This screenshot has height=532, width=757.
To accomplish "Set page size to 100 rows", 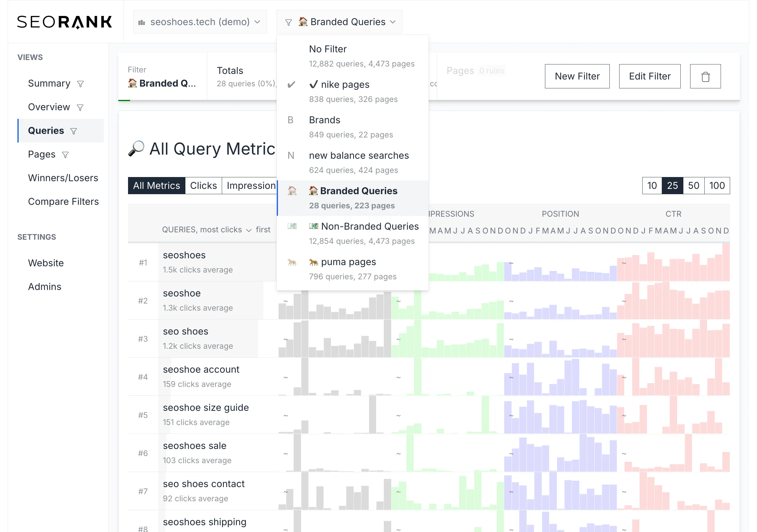I will [716, 186].
